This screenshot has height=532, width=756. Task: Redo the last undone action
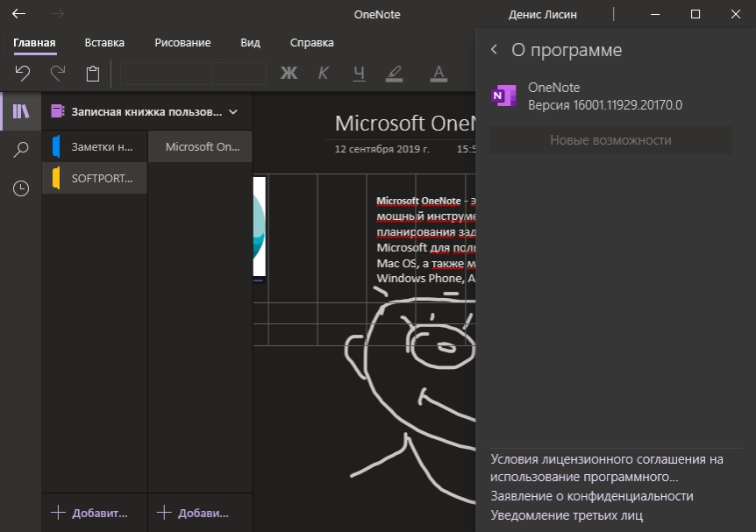(x=58, y=74)
